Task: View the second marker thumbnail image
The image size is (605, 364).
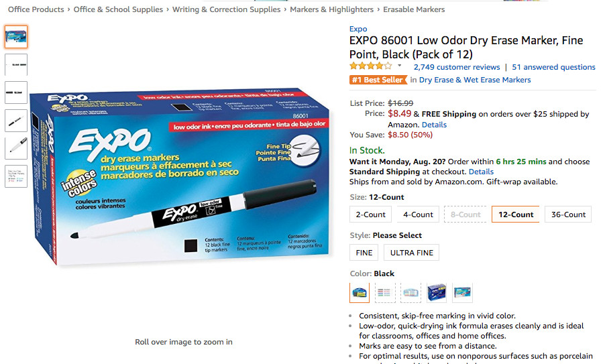Action: pos(16,65)
